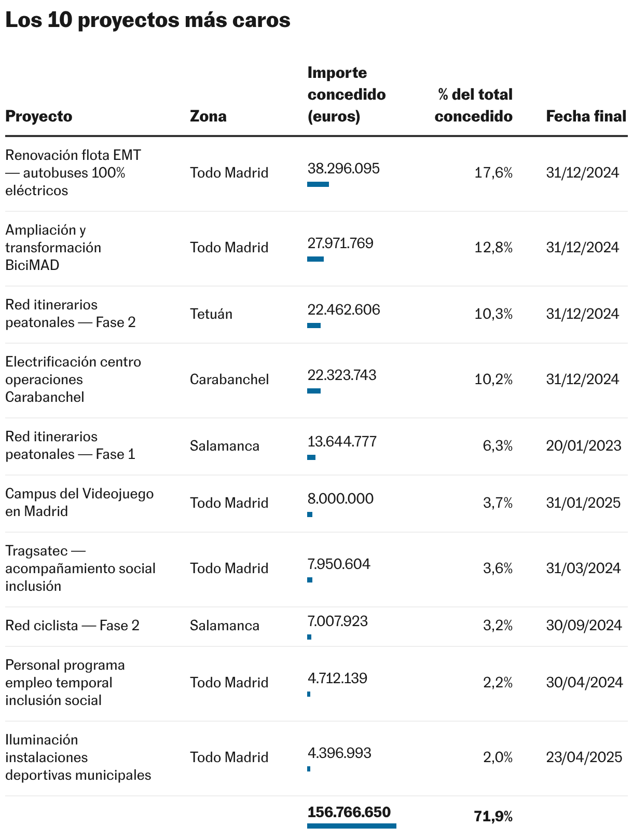Select the 23/04/2025 end date cell
Viewport: 633px width, 840px height.
tap(584, 757)
